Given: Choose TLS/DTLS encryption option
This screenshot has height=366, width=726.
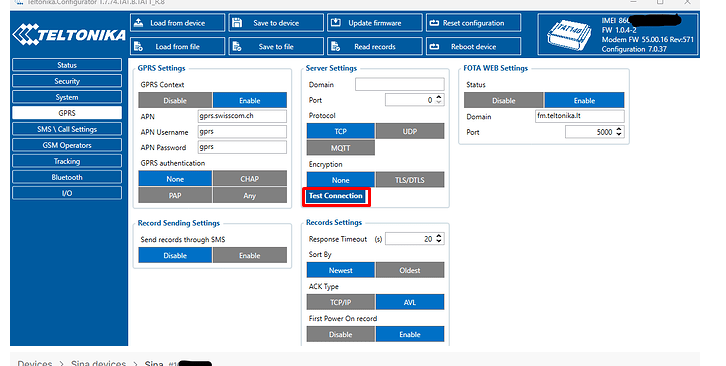Looking at the screenshot, I should tap(410, 180).
